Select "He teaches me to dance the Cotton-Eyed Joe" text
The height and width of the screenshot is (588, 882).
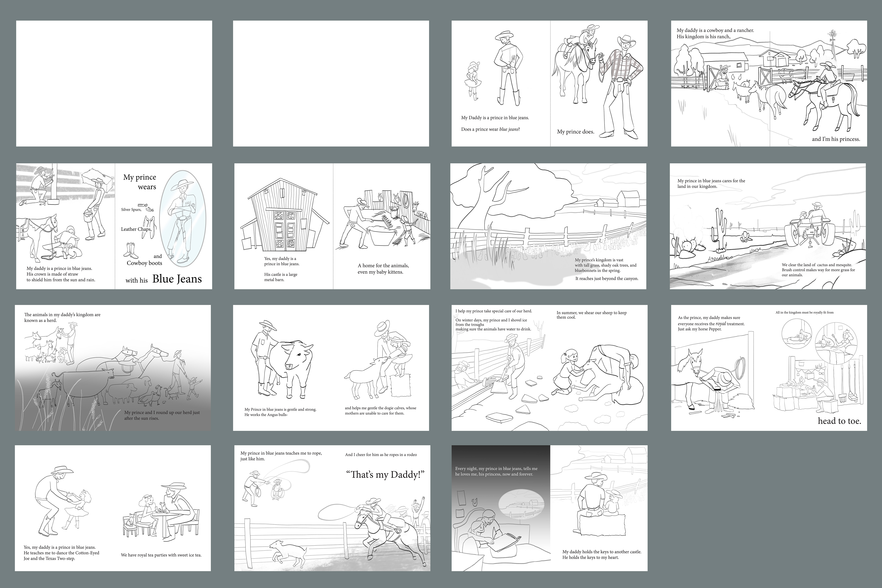coord(62,556)
